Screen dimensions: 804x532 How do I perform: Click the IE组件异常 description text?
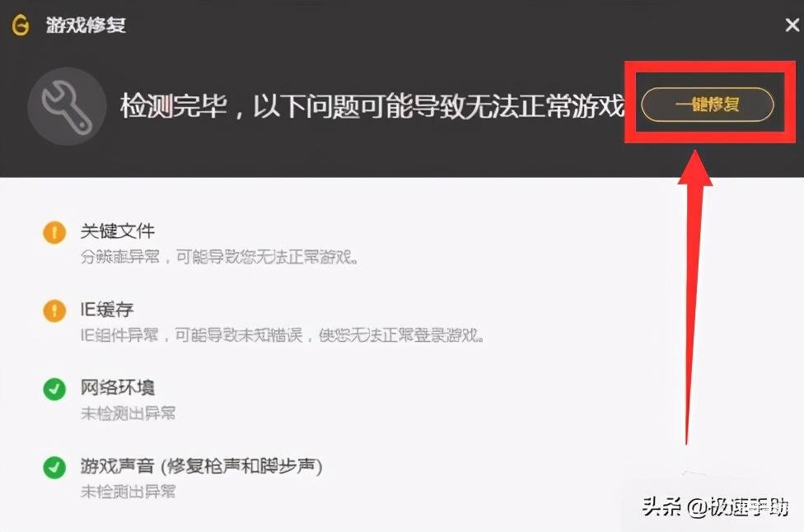coord(282,335)
